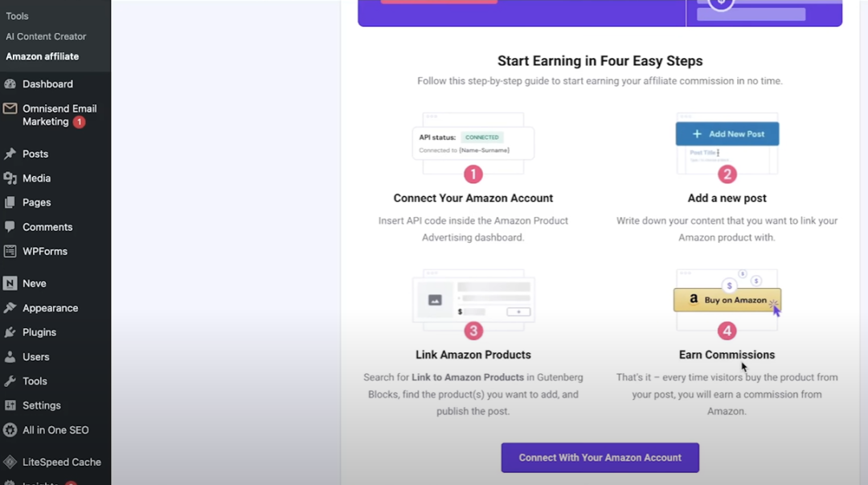868x485 pixels.
Task: Click the Appearance paintbrush icon
Action: tap(10, 308)
